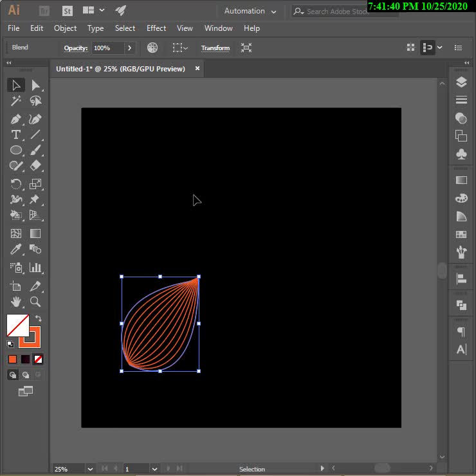Image resolution: width=476 pixels, height=476 pixels.
Task: Open the Effect menu
Action: coord(156,28)
